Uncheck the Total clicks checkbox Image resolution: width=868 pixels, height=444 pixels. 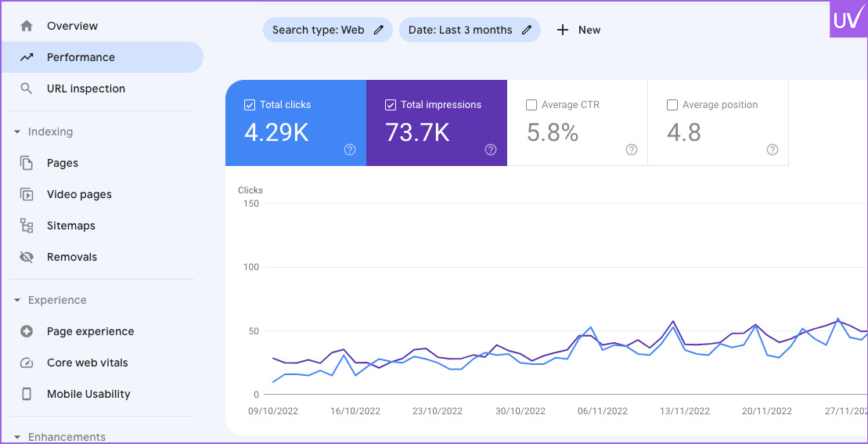250,105
